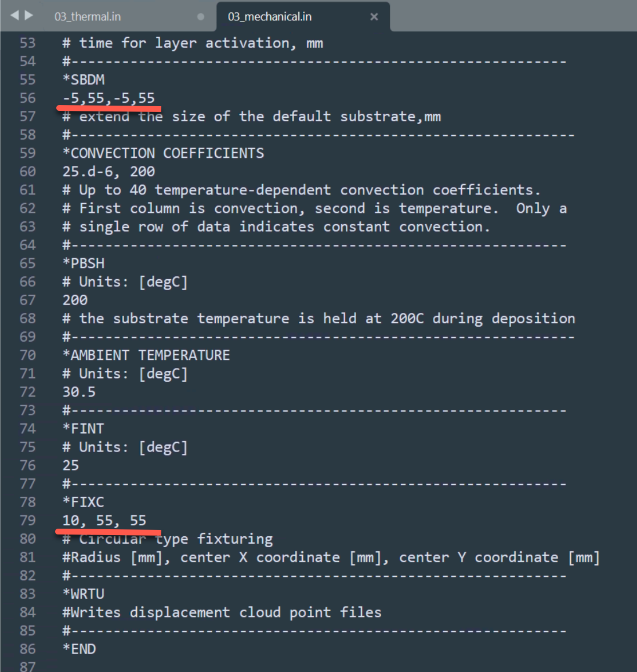Image resolution: width=637 pixels, height=672 pixels.
Task: Click the *AMBIENT TEMPERATURE keyword
Action: [x=147, y=355]
